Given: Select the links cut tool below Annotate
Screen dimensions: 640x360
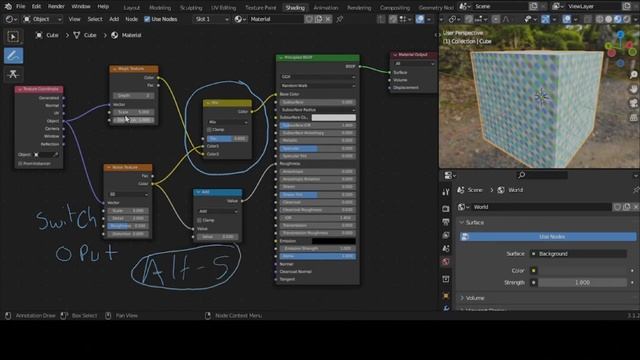Looking at the screenshot, I should click(x=13, y=74).
